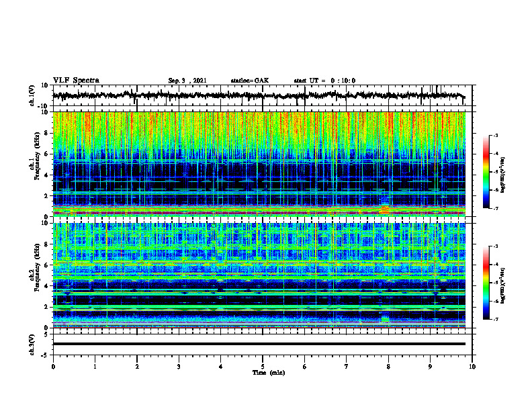Click the "ch.1(V)" waveform axis label

32,95
